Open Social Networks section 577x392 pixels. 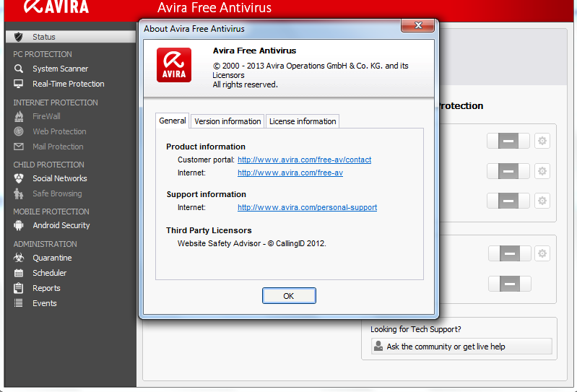pyautogui.click(x=60, y=178)
